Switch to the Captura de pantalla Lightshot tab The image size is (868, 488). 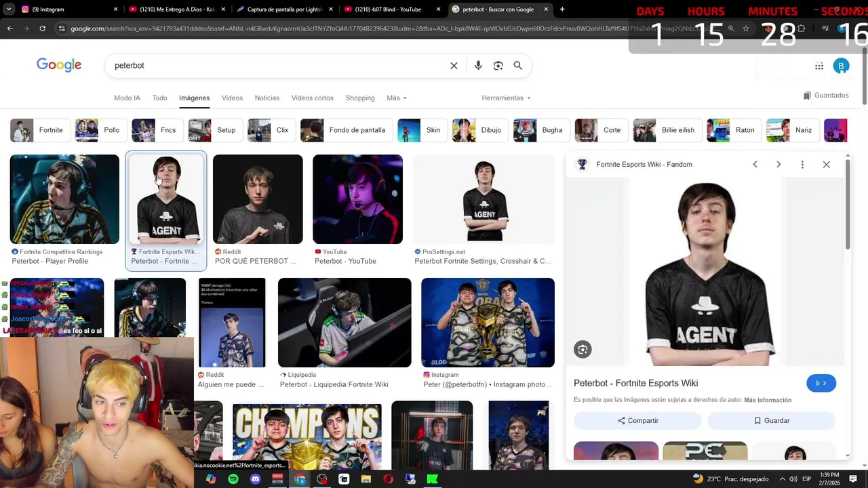coord(285,9)
